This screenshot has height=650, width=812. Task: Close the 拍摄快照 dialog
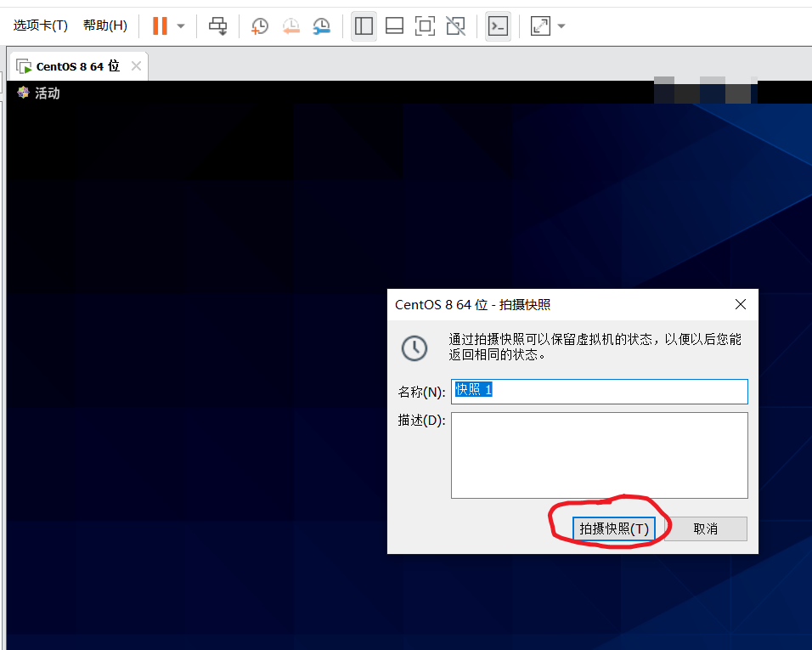(x=741, y=304)
